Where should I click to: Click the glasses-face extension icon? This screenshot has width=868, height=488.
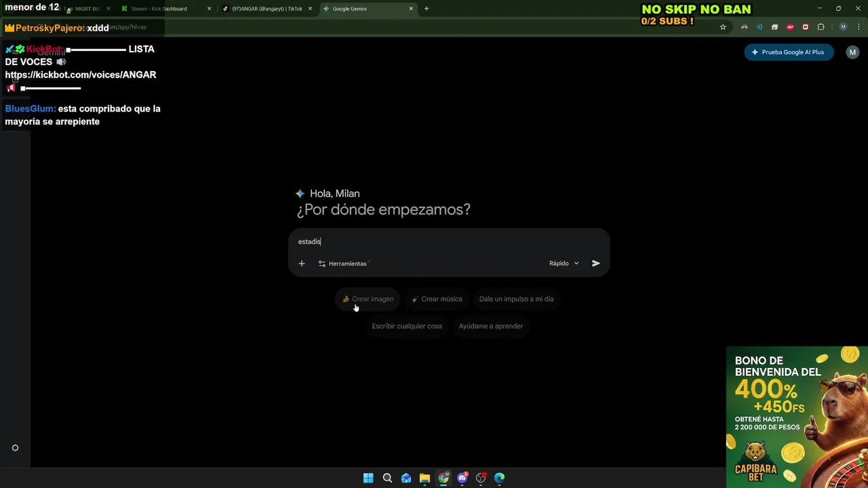[x=745, y=27]
